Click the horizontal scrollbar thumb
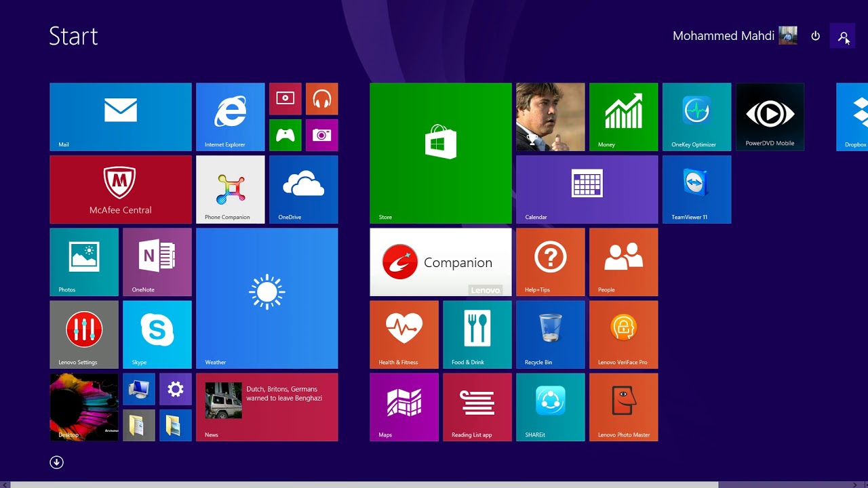The image size is (868, 488). [364, 485]
